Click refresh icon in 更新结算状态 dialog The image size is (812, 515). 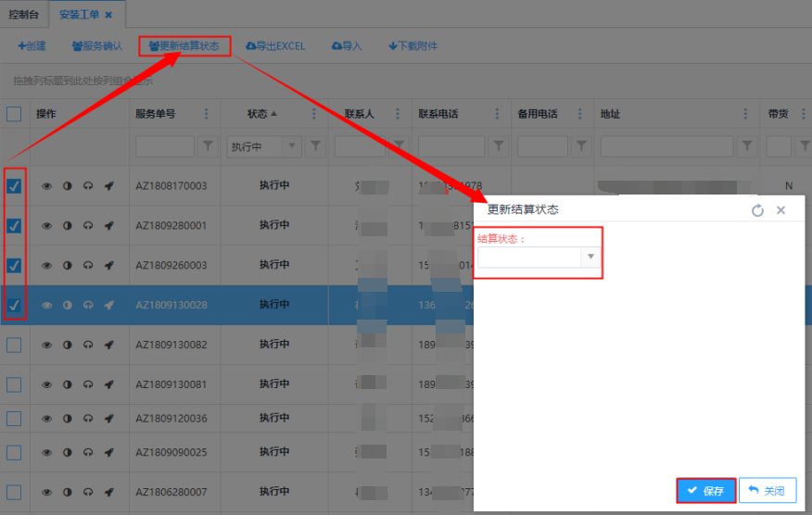click(757, 211)
